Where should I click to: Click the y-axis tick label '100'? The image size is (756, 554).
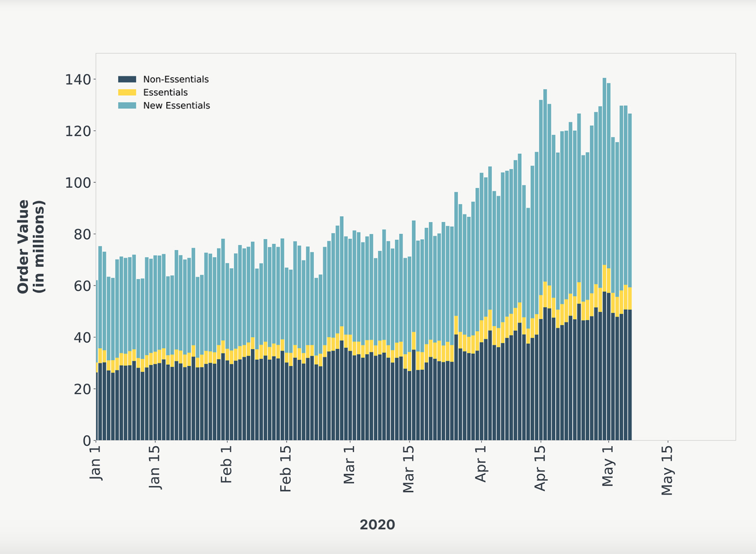[x=78, y=183]
